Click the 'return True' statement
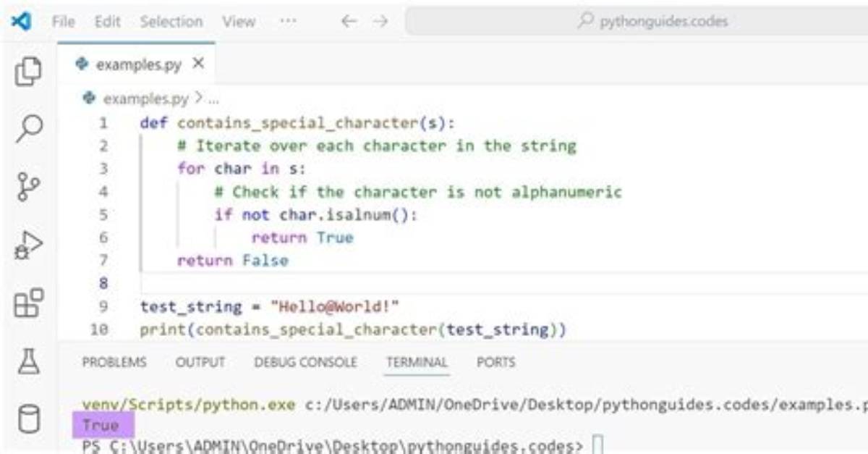Image resolution: width=868 pixels, height=454 pixels. pyautogui.click(x=302, y=237)
